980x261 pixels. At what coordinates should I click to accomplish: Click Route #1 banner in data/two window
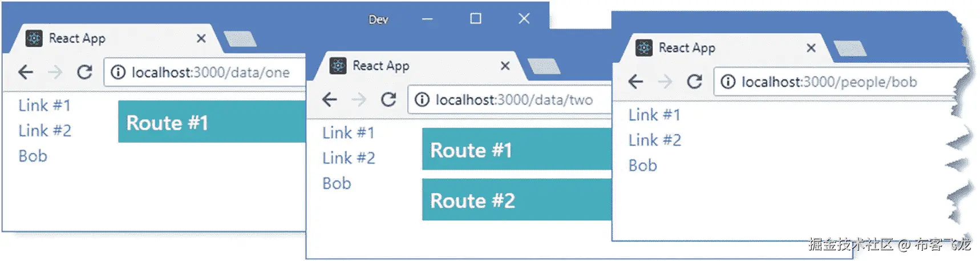pyautogui.click(x=517, y=149)
